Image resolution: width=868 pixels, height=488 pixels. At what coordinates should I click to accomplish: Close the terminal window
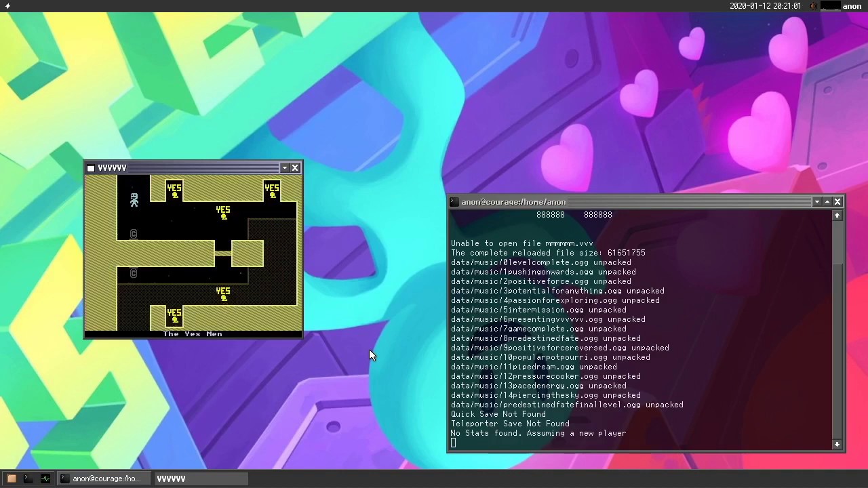pyautogui.click(x=837, y=202)
